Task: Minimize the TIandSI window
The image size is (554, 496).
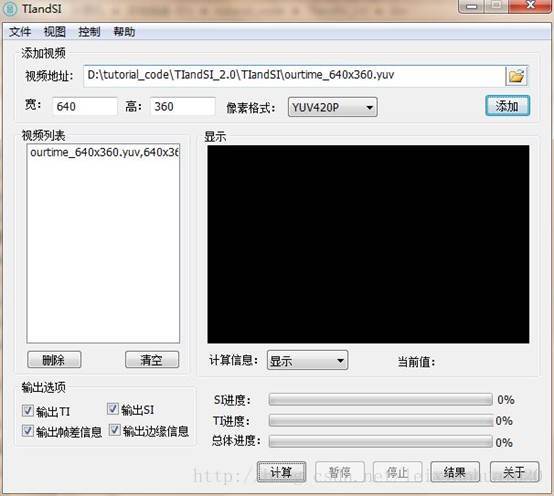Action: click(x=471, y=6)
